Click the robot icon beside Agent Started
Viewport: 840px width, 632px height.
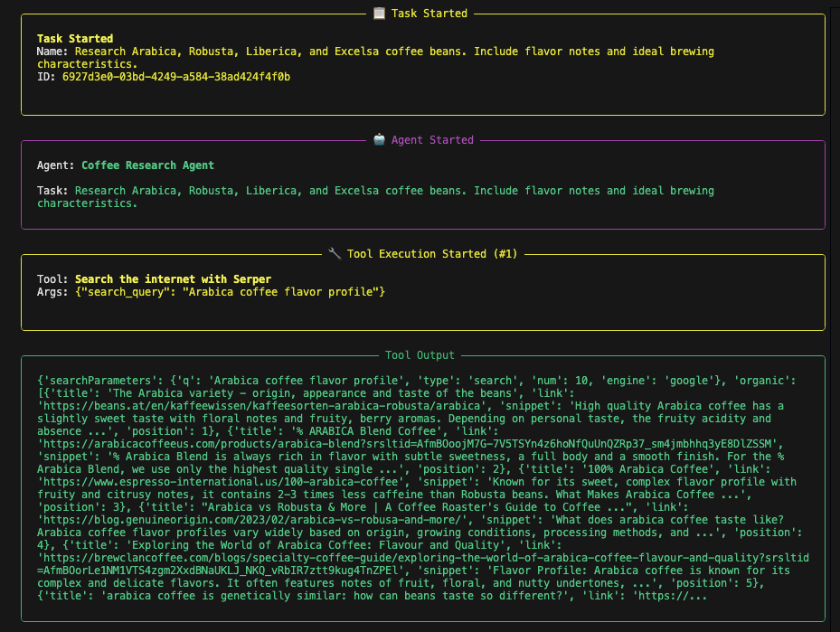click(379, 140)
